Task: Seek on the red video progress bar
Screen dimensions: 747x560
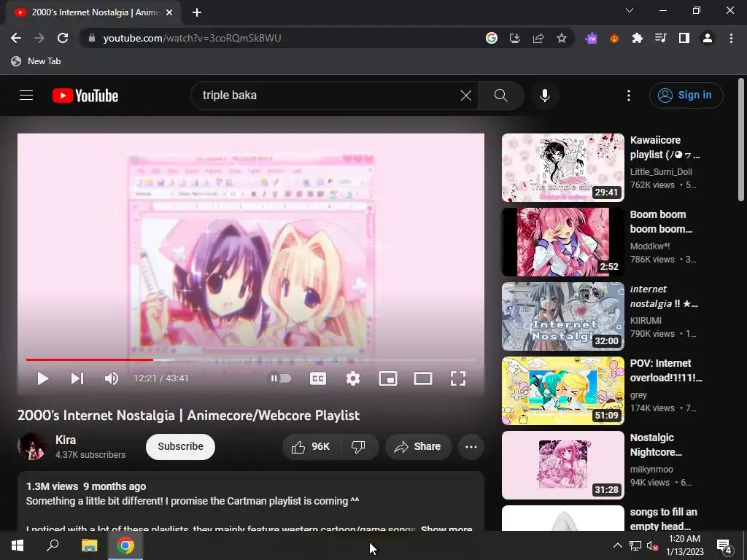Action: 90,359
